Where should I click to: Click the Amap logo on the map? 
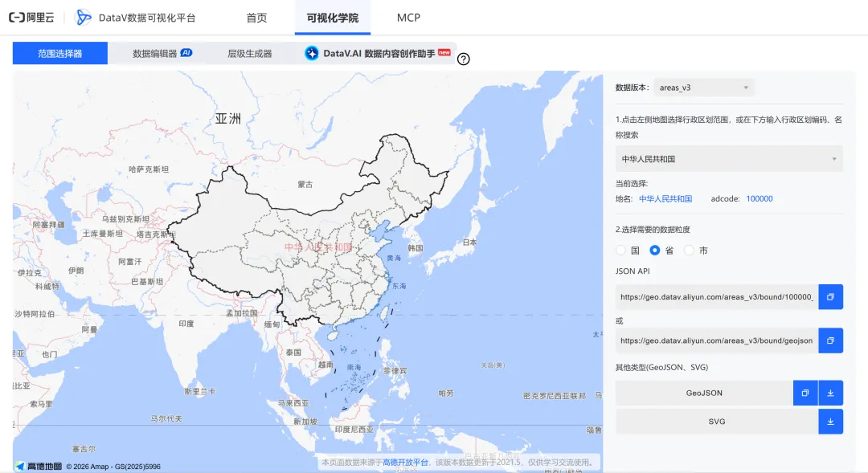coord(39,467)
